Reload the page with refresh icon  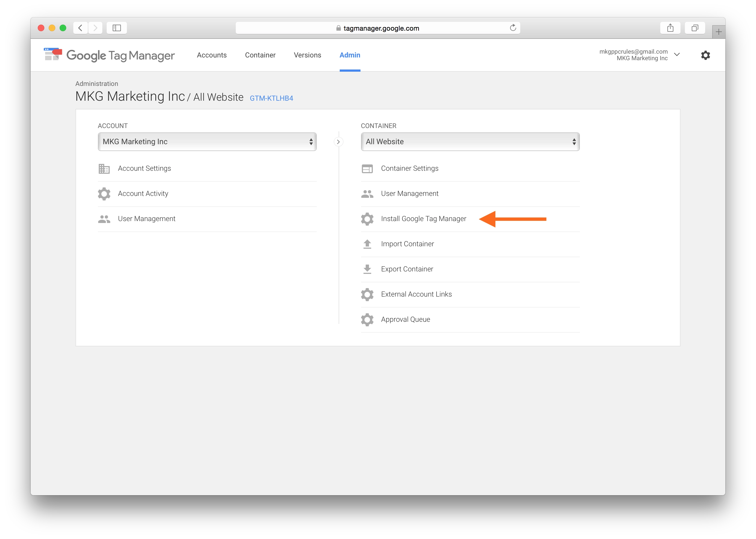click(513, 28)
